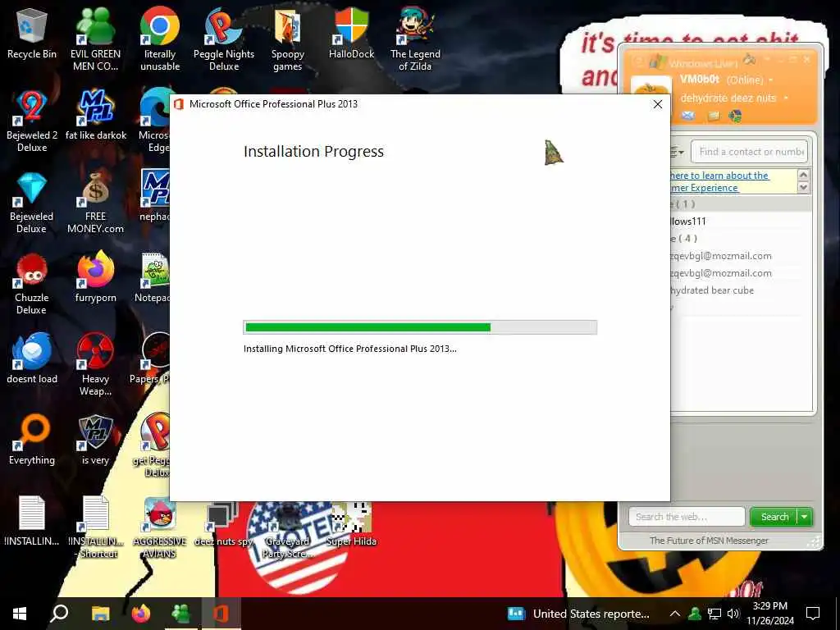This screenshot has width=840, height=630.
Task: Open the Search button dropdown arrow in Messenger
Action: pyautogui.click(x=805, y=517)
